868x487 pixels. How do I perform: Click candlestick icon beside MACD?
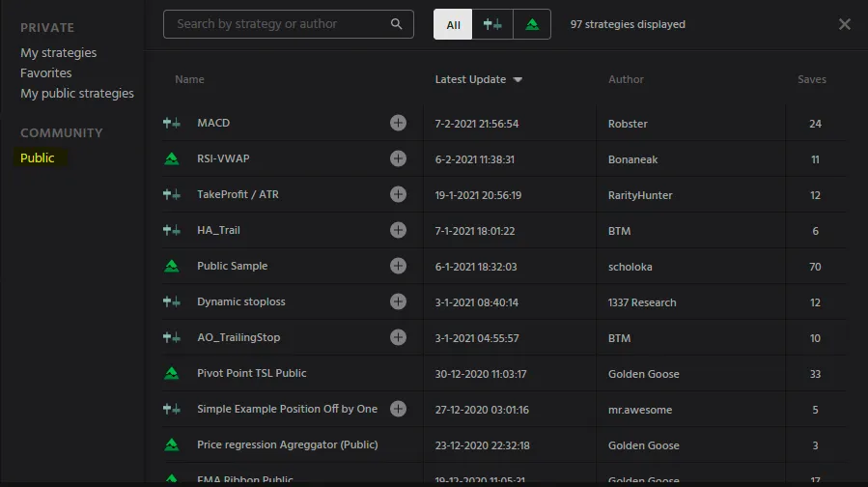[172, 123]
